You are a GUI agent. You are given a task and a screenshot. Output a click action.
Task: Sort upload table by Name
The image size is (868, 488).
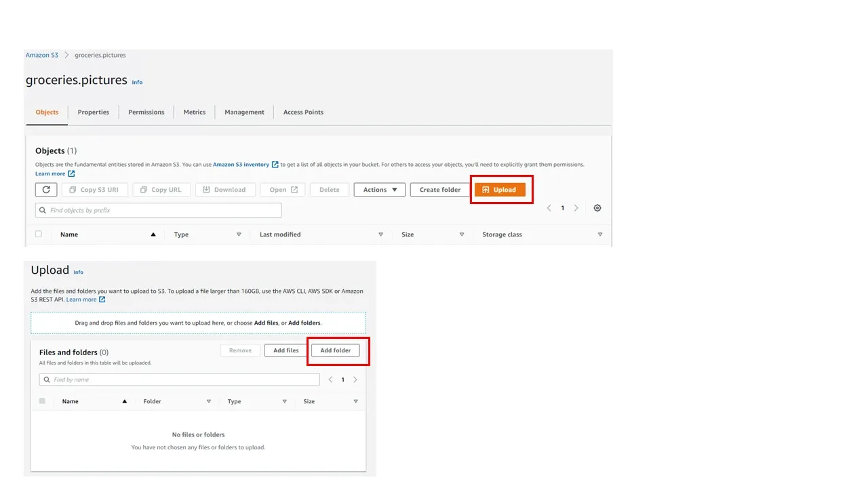[x=71, y=401]
